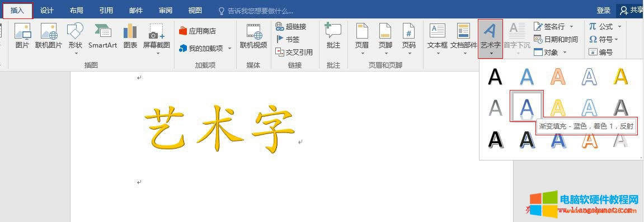This screenshot has height=222, width=644.
Task: Expand the 符号 dropdown arrow
Action: (x=617, y=39)
